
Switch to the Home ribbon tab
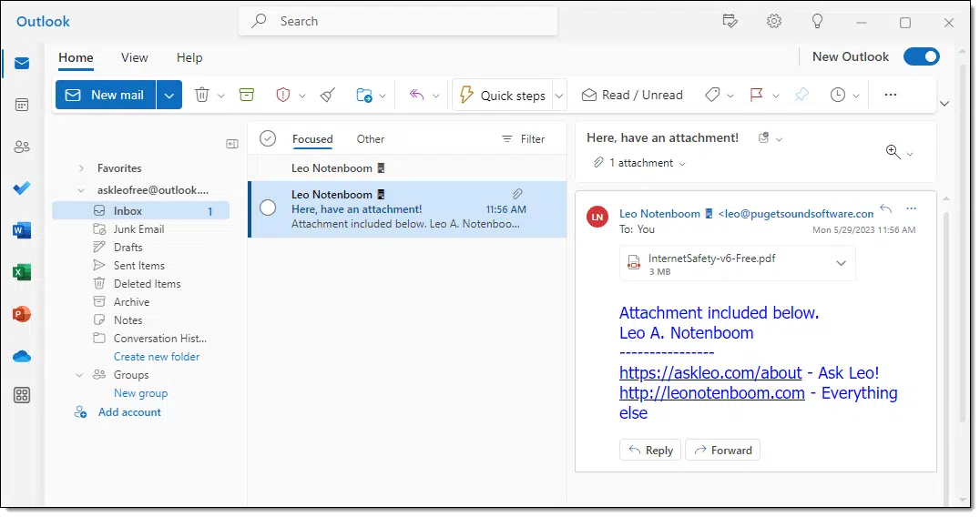click(76, 57)
